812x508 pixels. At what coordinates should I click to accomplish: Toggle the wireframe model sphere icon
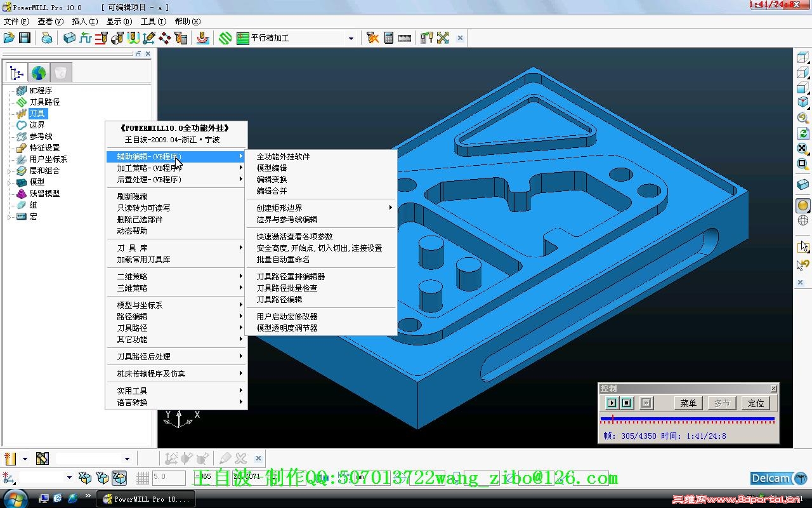tap(803, 220)
